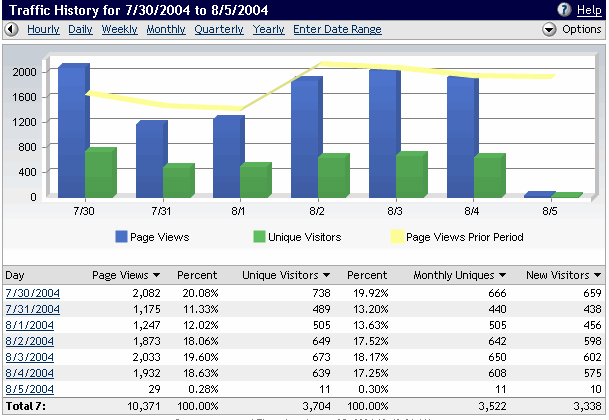The width and height of the screenshot is (609, 420).
Task: Switch to Monthly view
Action: tap(166, 30)
